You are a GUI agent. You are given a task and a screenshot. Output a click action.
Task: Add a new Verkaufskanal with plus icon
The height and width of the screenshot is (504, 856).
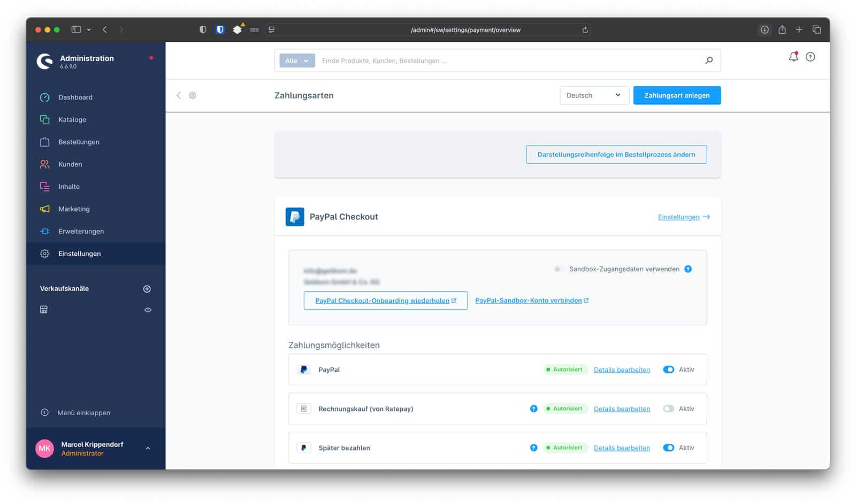click(147, 289)
